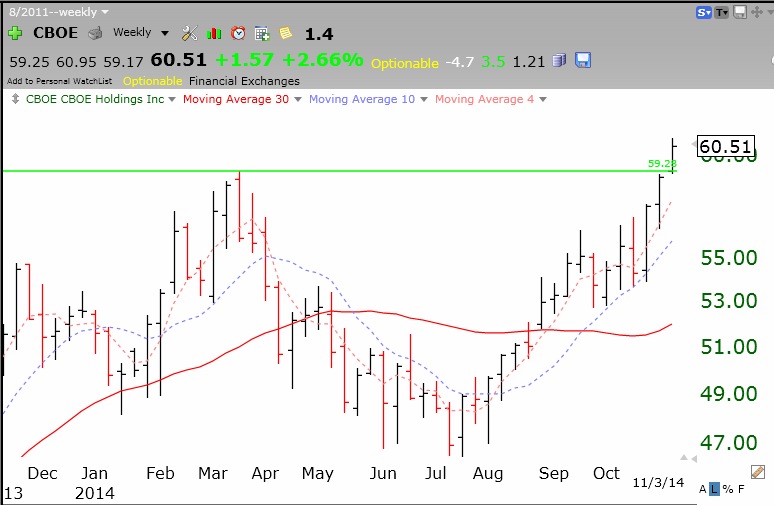Open the blue S dropdown button
The height and width of the screenshot is (505, 774).
click(x=703, y=12)
